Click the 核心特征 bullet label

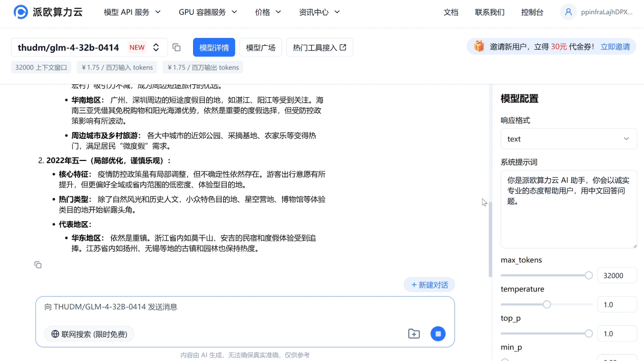[x=75, y=174]
